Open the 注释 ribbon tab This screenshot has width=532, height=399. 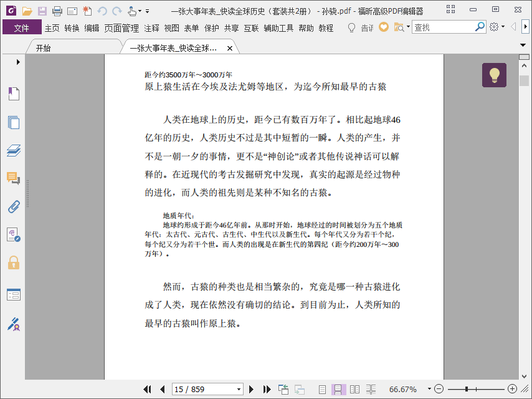[x=151, y=28]
